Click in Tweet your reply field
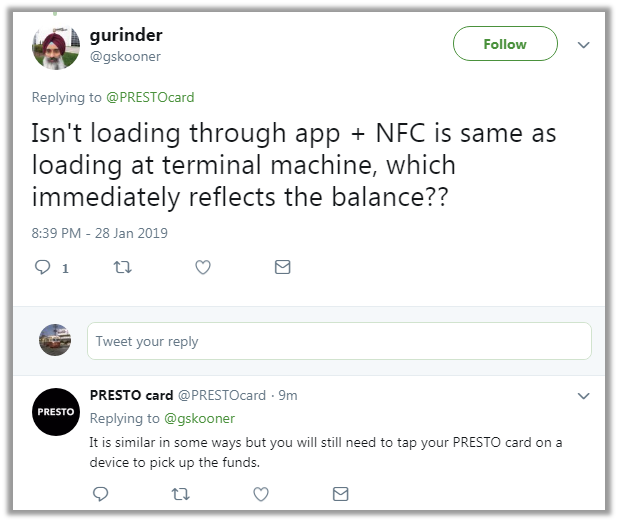The image size is (618, 522). (x=338, y=342)
